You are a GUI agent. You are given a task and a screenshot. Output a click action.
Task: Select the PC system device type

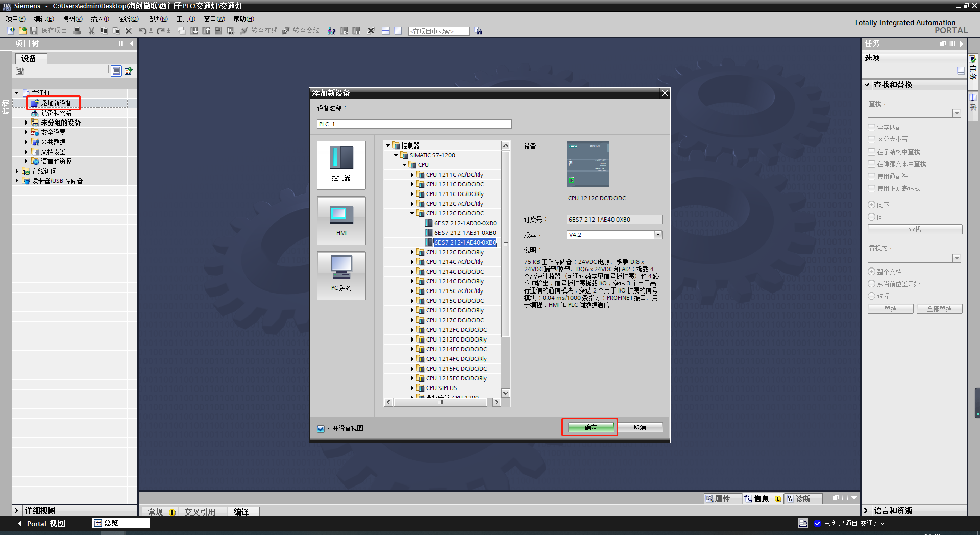(x=341, y=275)
